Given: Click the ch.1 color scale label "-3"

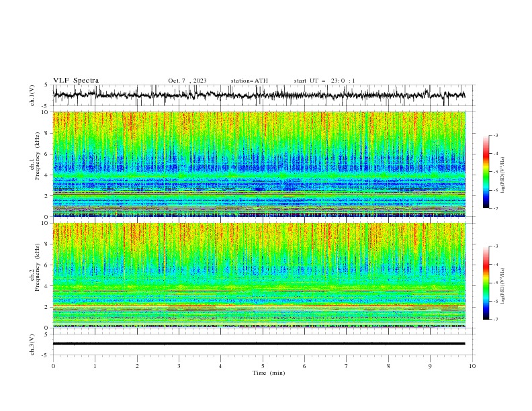Looking at the screenshot, I should (496, 135).
